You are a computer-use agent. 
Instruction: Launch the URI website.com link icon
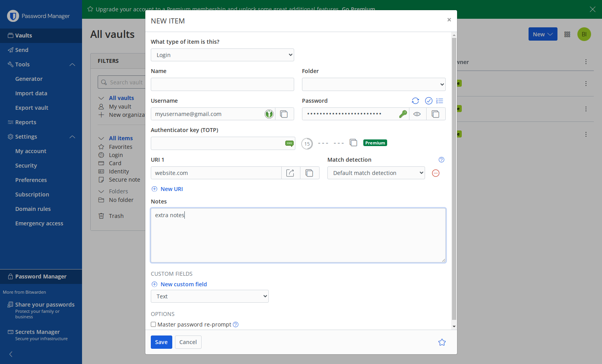291,173
